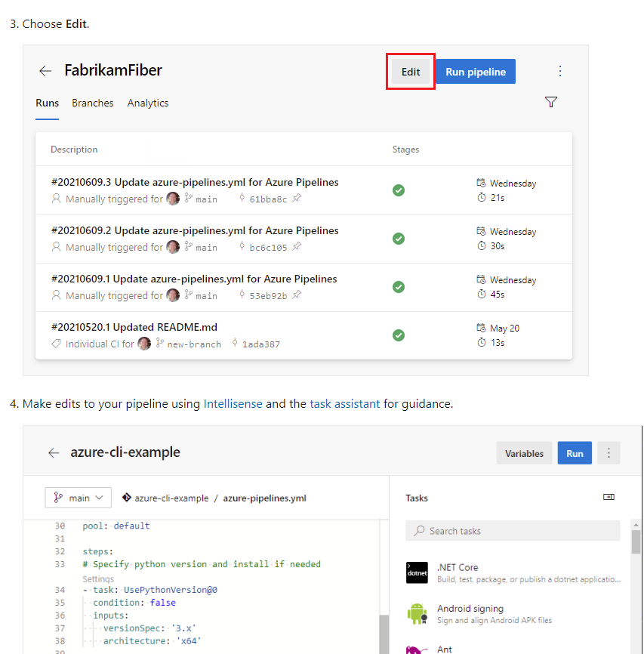Click commit hash bc6c105
644x654 pixels.
(x=268, y=248)
